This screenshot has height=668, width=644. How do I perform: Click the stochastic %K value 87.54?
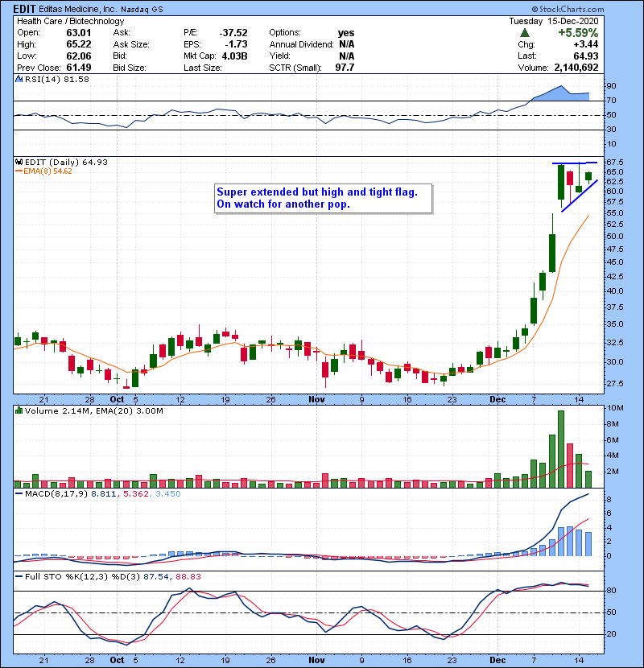point(156,576)
